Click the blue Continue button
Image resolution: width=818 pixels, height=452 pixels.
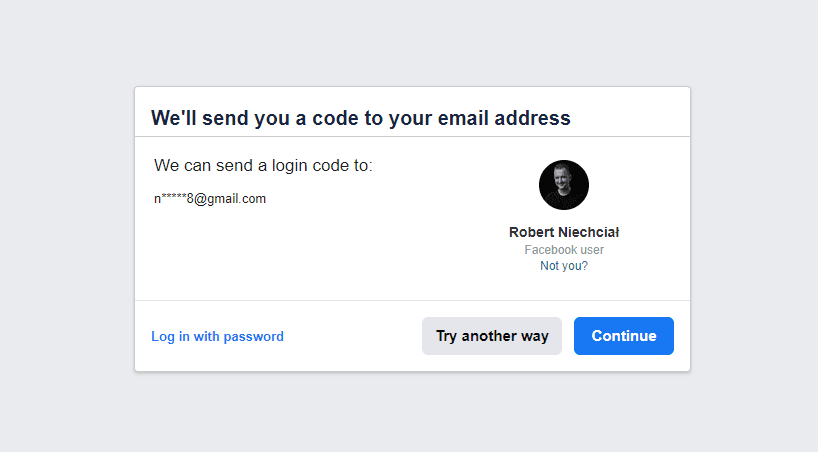(623, 336)
